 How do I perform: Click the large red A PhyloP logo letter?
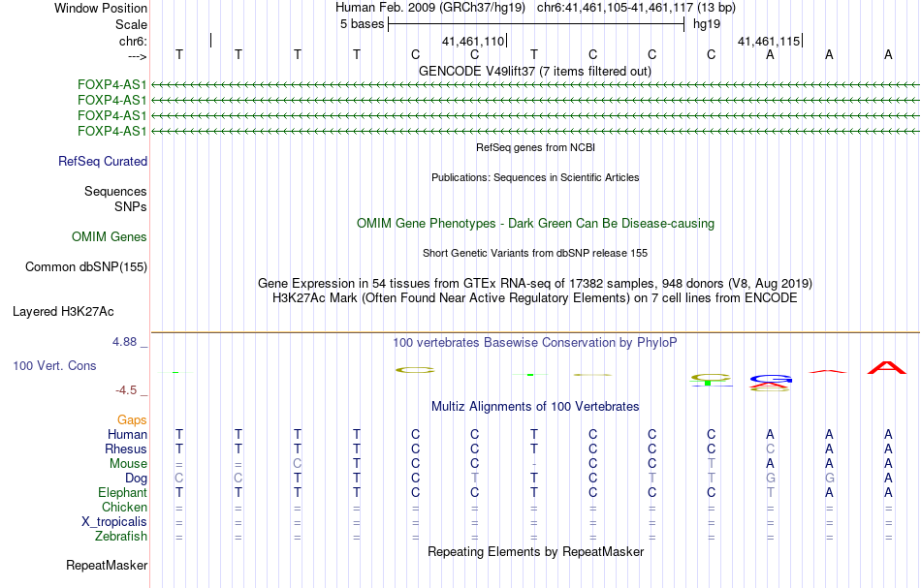887,368
